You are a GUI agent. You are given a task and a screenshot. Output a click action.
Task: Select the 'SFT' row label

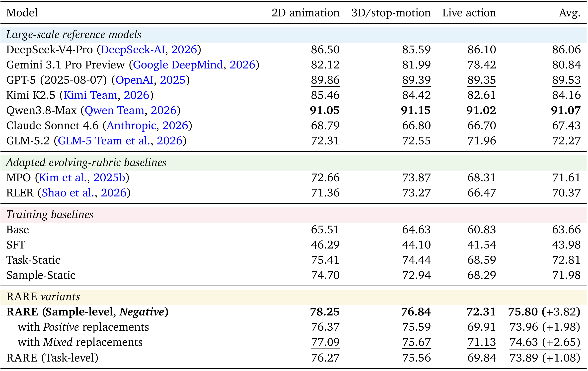pyautogui.click(x=16, y=245)
